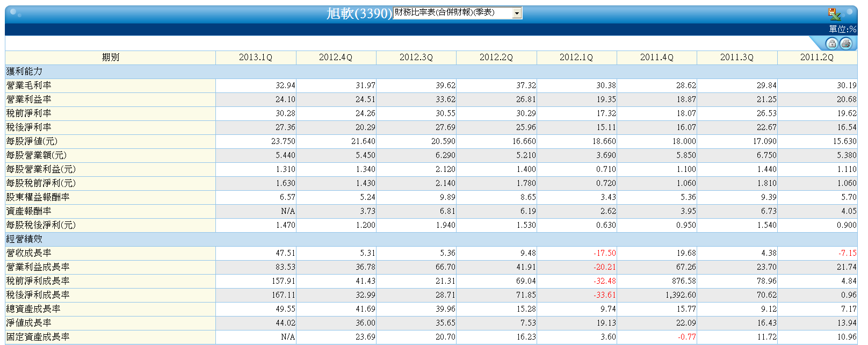Select the 157.91 value
Image resolution: width=868 pixels, height=345 pixels.
pos(284,281)
